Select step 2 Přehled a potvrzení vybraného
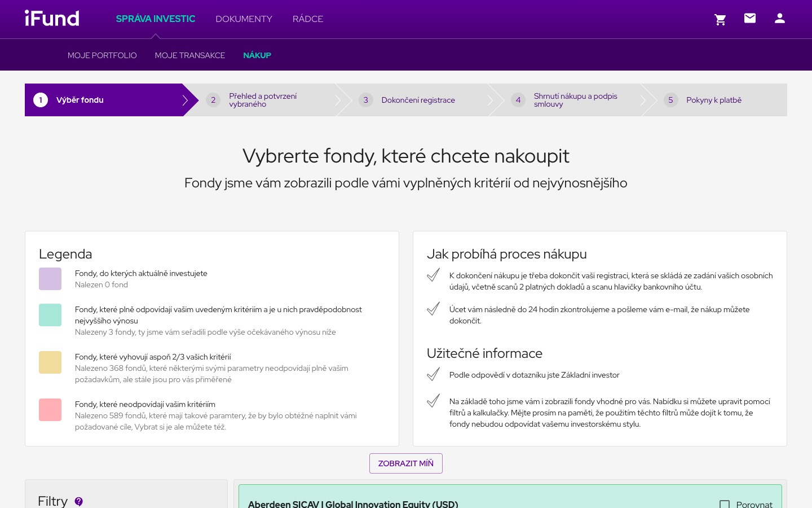Viewport: 812px width, 508px height. pyautogui.click(x=263, y=100)
